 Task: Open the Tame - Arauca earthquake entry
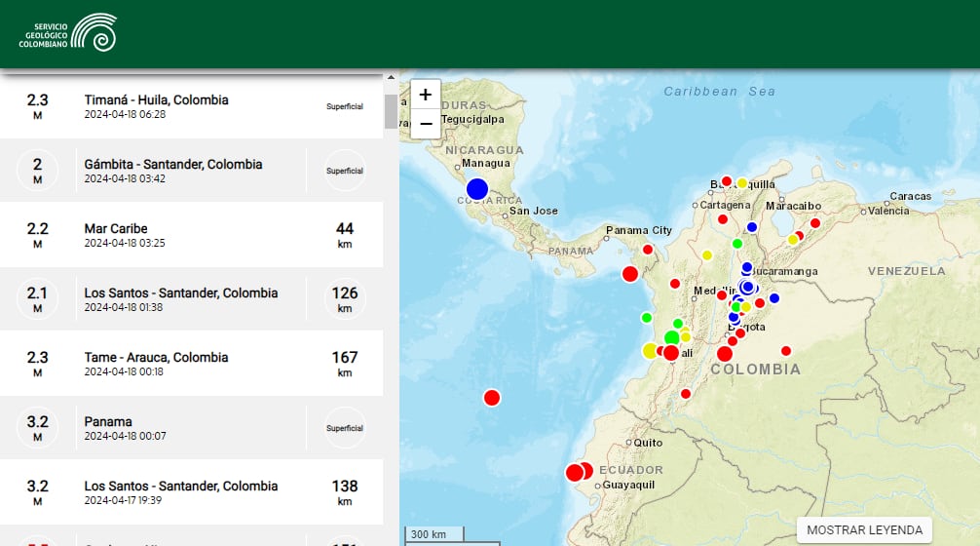point(191,364)
